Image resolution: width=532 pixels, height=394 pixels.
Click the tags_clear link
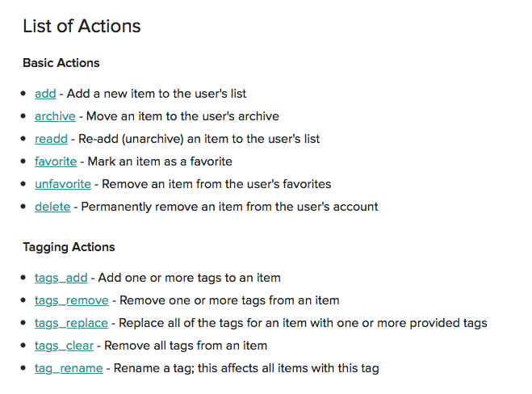64,346
